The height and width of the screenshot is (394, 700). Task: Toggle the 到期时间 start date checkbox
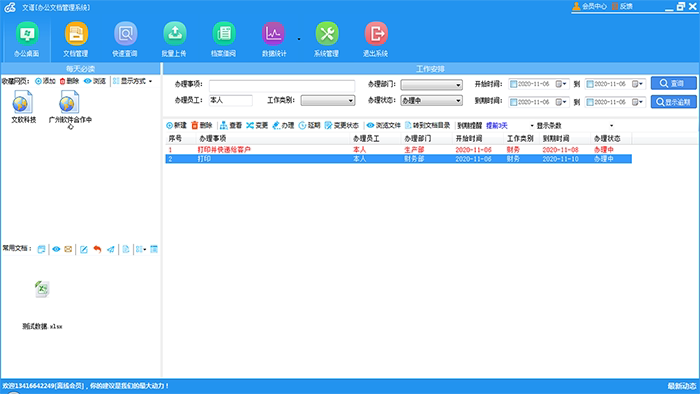click(x=514, y=102)
